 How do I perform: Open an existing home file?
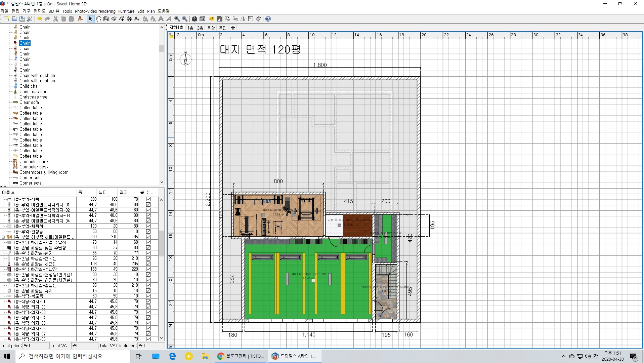[14, 19]
